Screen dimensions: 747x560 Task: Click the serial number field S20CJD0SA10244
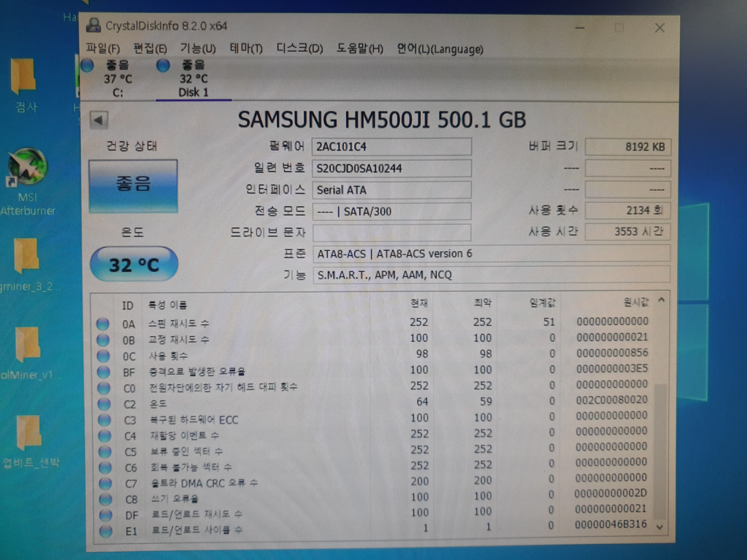pyautogui.click(x=392, y=168)
